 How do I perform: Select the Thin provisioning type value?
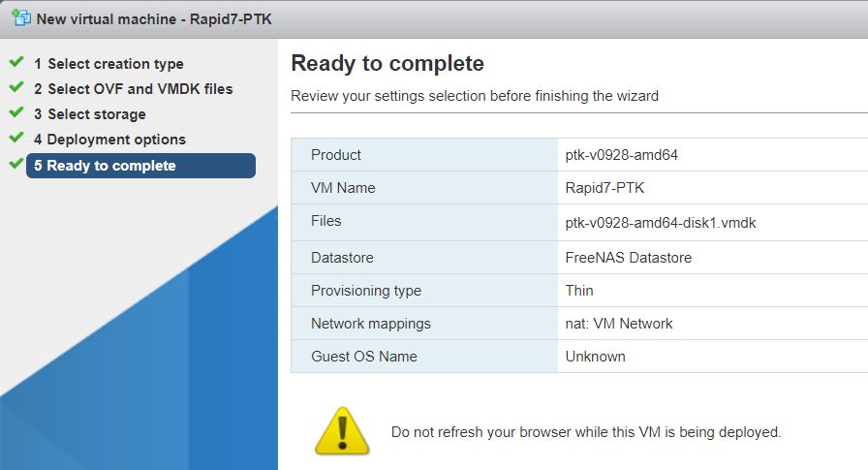(579, 291)
